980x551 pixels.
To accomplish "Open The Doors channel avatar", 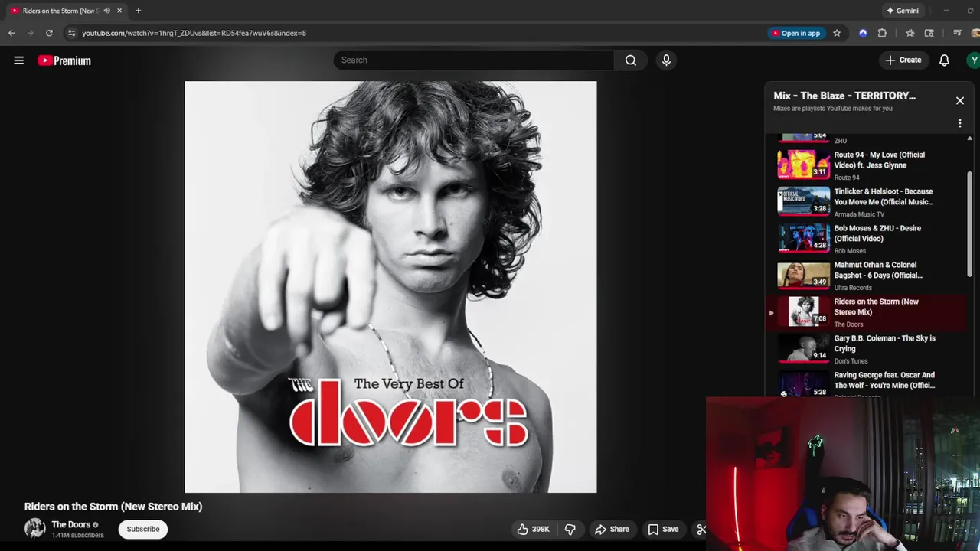I will (34, 529).
